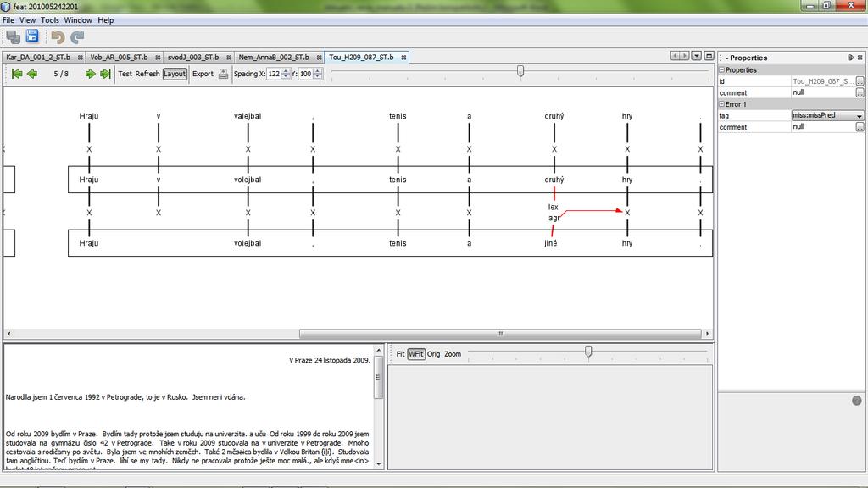Toggle the Layout button
The height and width of the screenshot is (488, 868).
pos(175,74)
